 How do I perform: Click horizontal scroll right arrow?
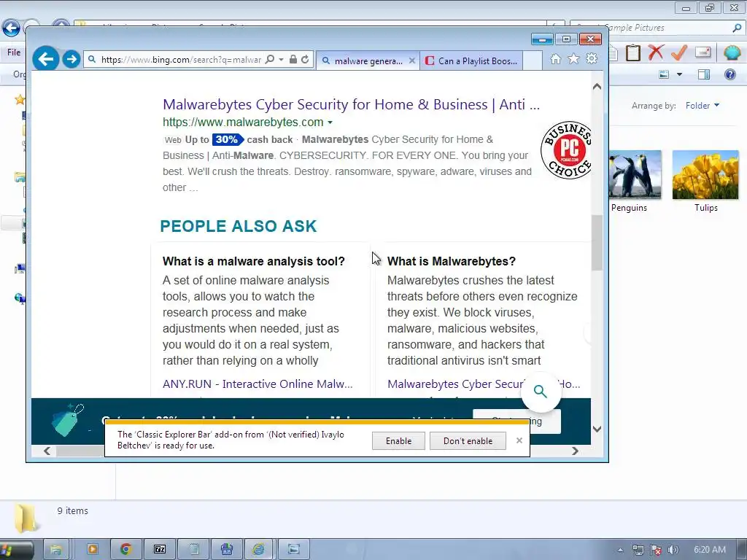[575, 451]
